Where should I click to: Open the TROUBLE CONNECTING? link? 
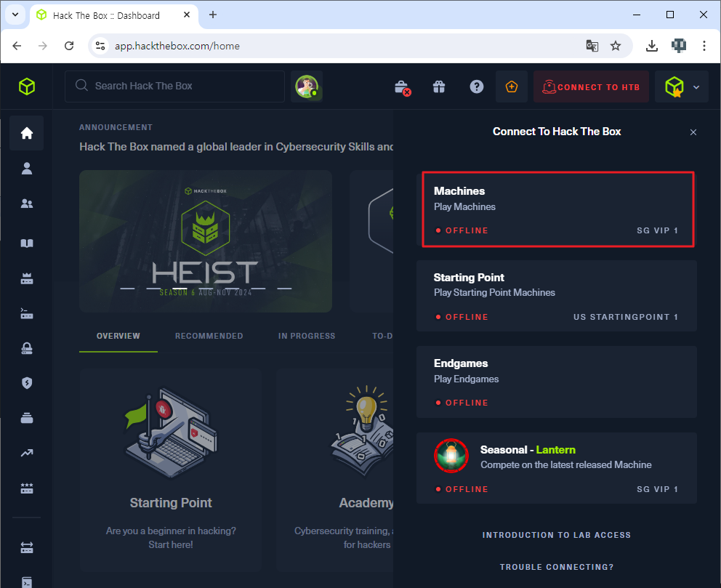click(x=557, y=567)
